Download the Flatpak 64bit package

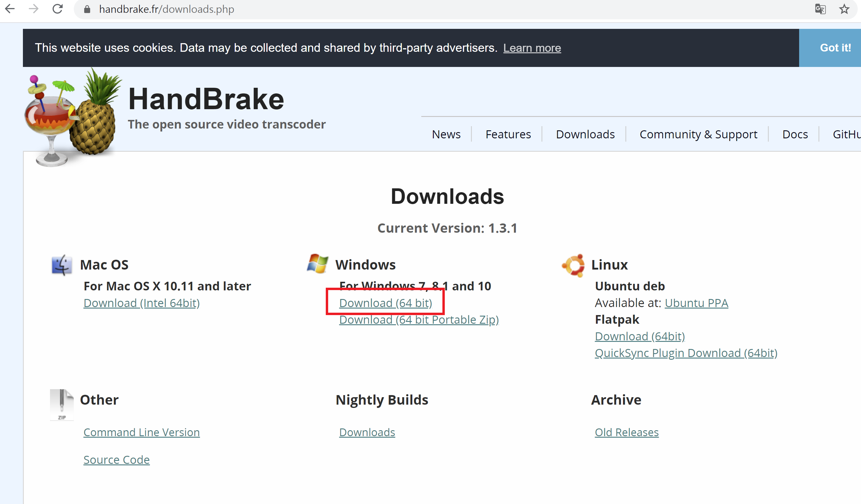click(640, 336)
